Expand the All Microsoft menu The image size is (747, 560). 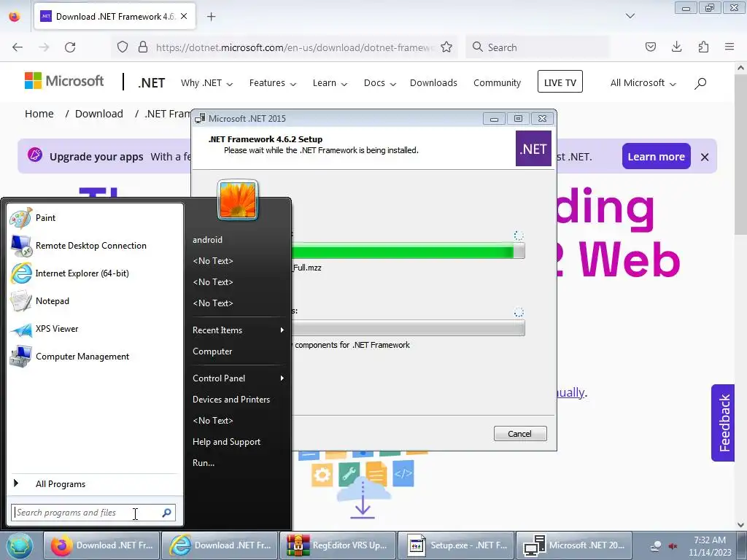[x=643, y=83]
